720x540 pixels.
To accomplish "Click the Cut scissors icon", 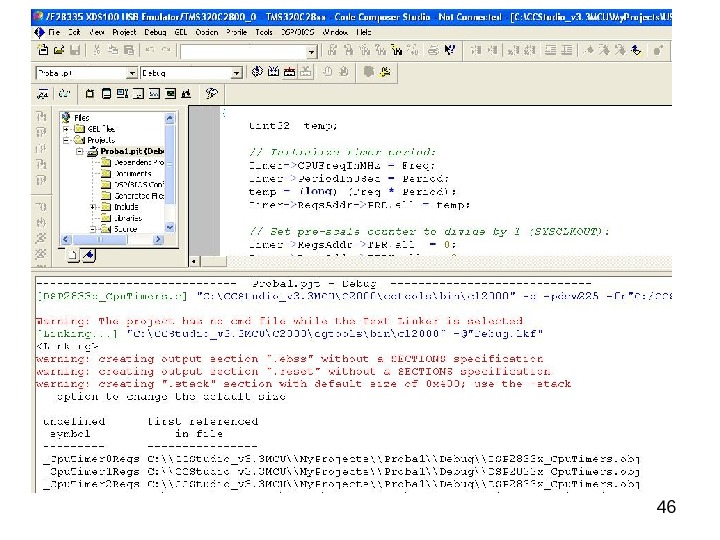I will click(96, 50).
